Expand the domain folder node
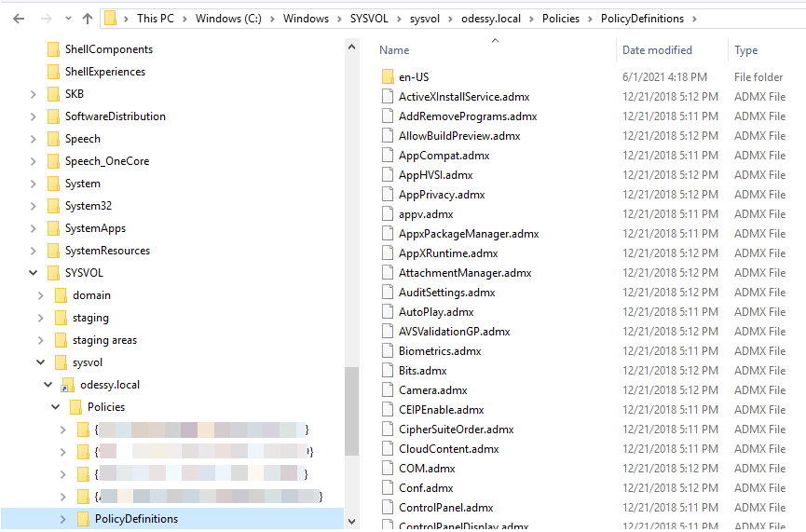 (41, 295)
